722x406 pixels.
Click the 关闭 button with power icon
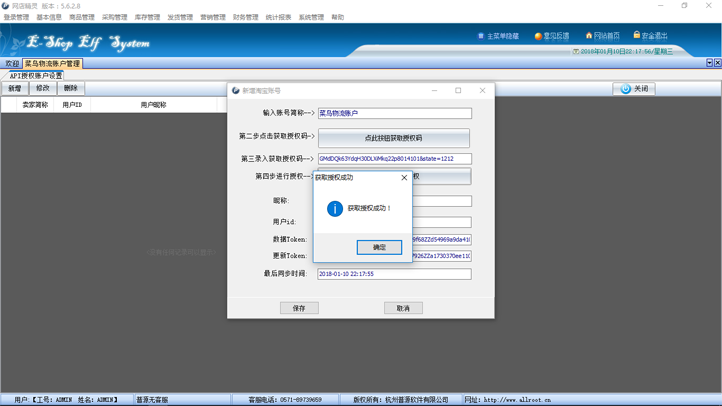634,89
